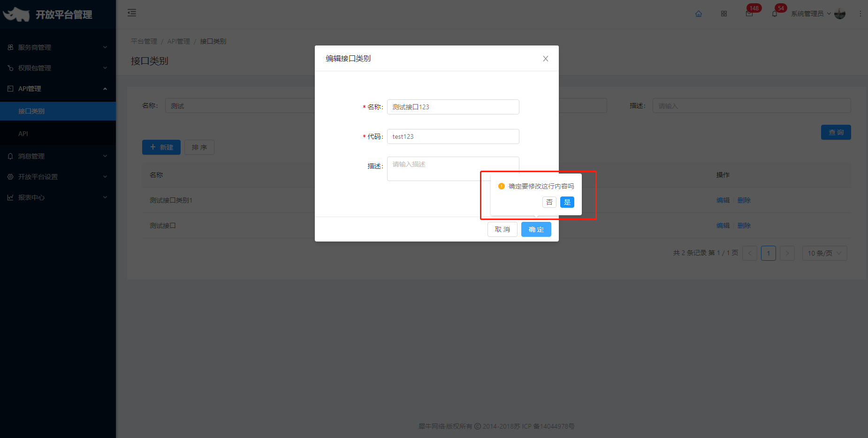868x438 pixels.
Task: Click 删除 for 测试接口类别1 row
Action: coord(744,200)
